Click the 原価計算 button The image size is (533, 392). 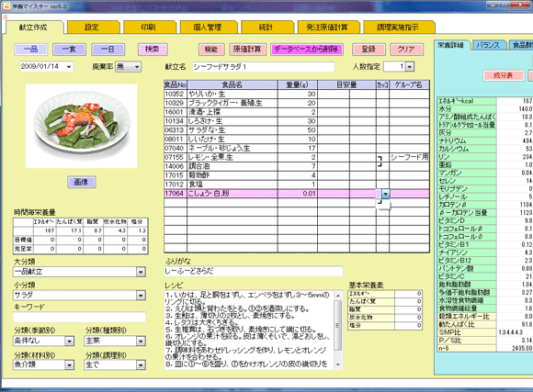247,50
